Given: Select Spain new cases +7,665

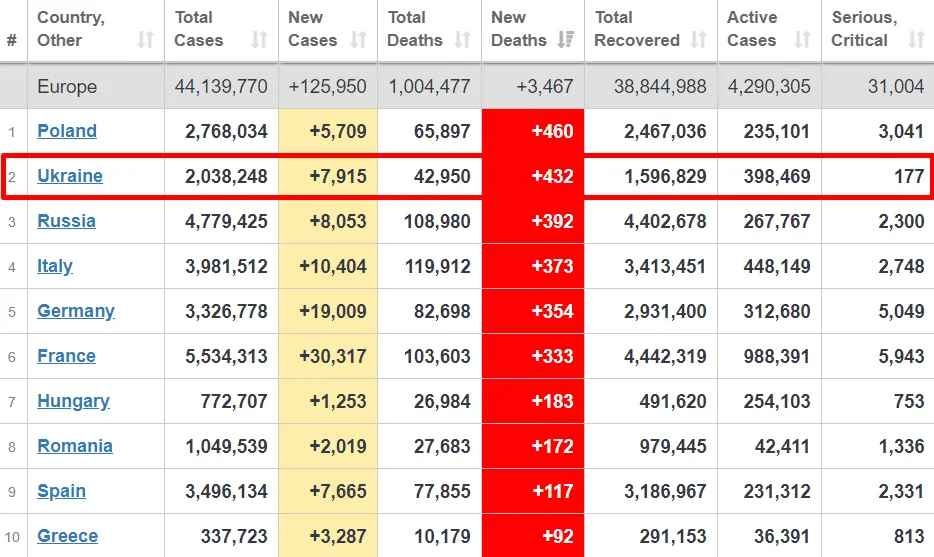Looking at the screenshot, I should point(338,491).
